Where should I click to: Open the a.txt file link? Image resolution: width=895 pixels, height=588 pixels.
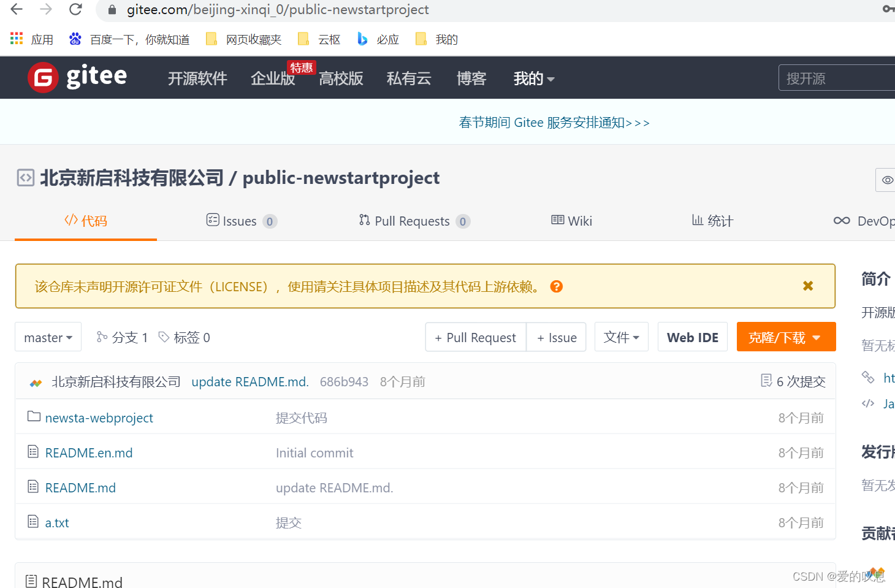[57, 522]
